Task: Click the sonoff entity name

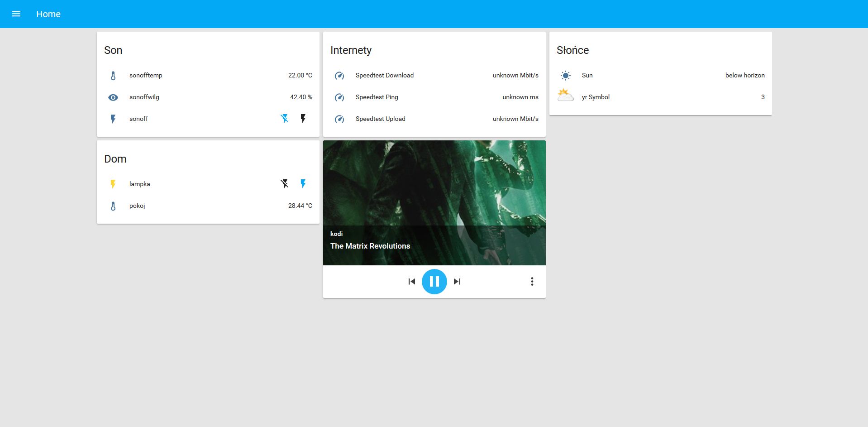Action: pyautogui.click(x=138, y=119)
